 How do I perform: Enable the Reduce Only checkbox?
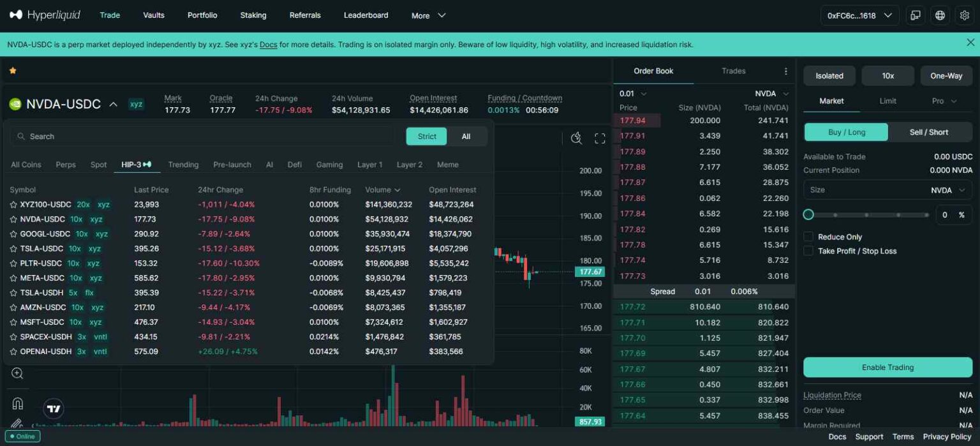808,237
